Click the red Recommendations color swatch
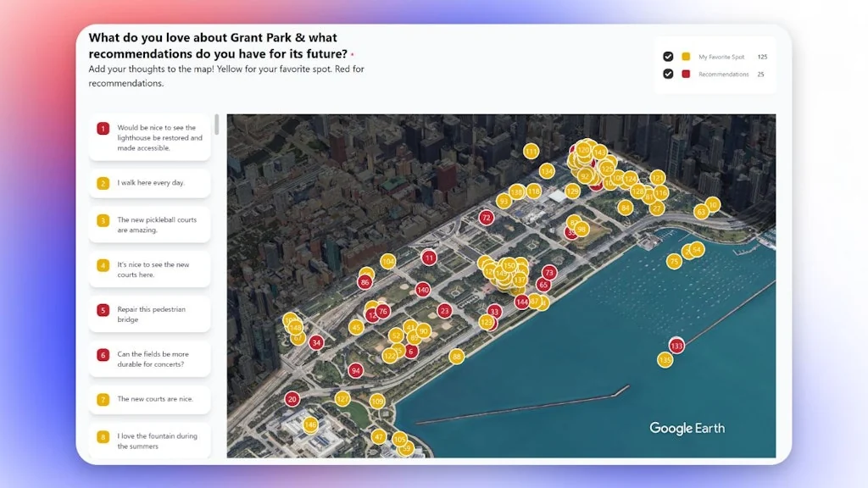This screenshot has width=868, height=488. [686, 75]
